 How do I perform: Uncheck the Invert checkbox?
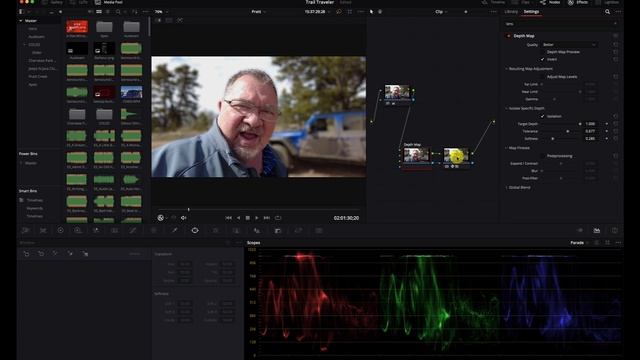543,60
